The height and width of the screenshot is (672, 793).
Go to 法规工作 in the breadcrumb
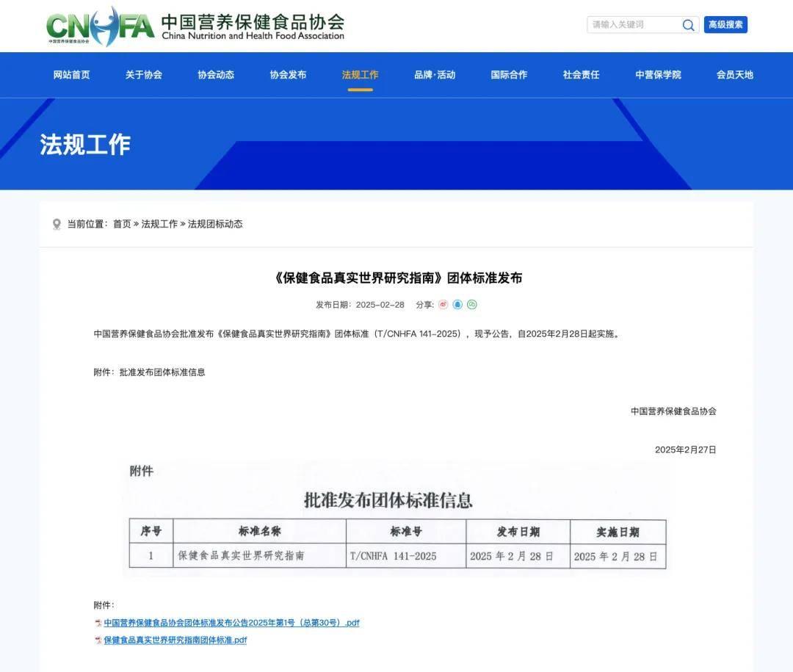[159, 224]
